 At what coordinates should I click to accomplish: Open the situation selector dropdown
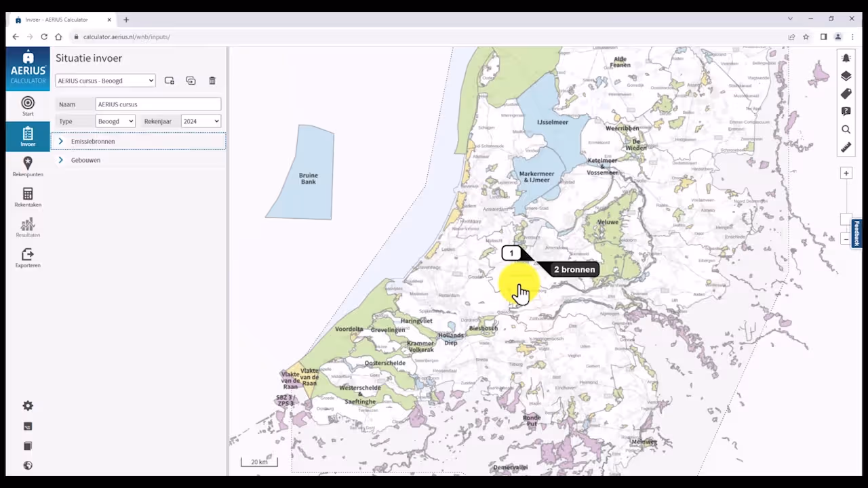[x=106, y=81]
